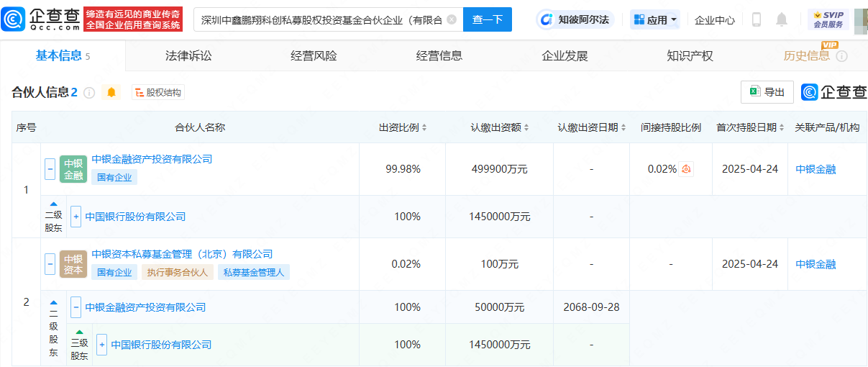Click the 国有企业 tag in row 1
Screen dimensions: 868x367
[x=114, y=177]
